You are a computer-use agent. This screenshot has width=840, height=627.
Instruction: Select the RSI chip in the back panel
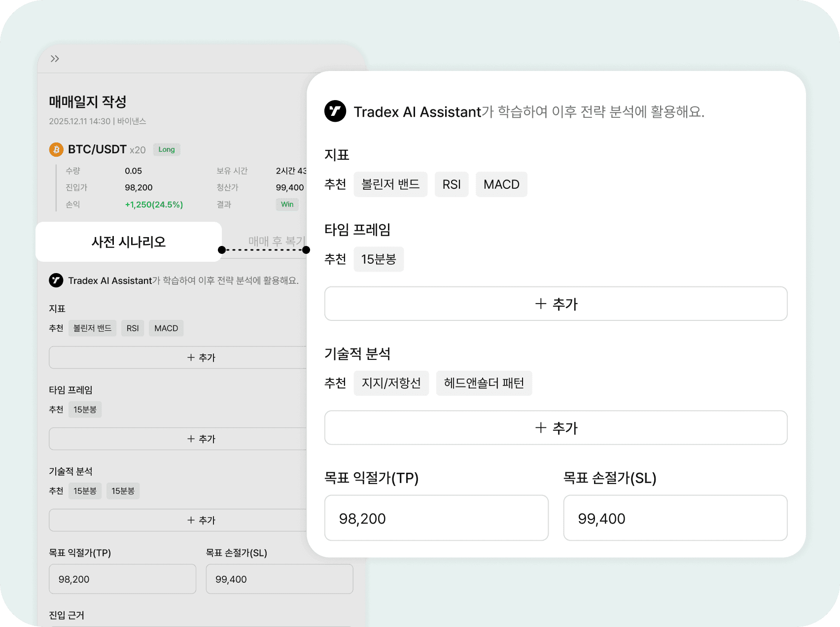[x=133, y=328]
